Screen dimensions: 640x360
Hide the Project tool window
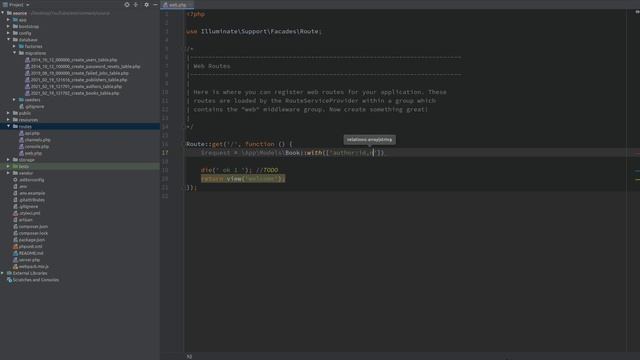tap(156, 4)
